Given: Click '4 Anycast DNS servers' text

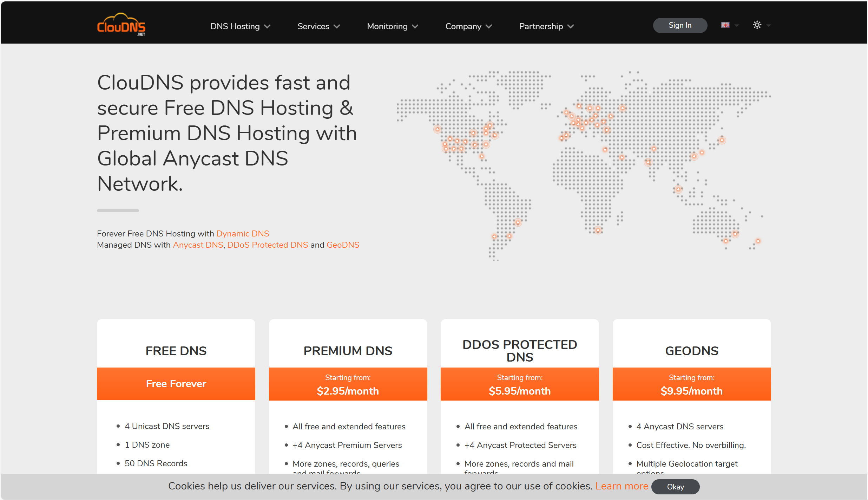Looking at the screenshot, I should (x=680, y=427).
